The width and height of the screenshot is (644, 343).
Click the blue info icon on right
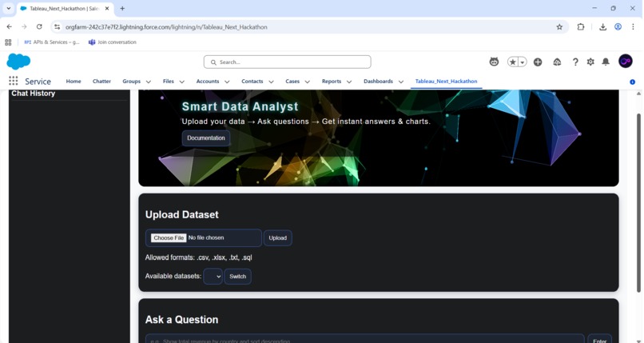[633, 82]
